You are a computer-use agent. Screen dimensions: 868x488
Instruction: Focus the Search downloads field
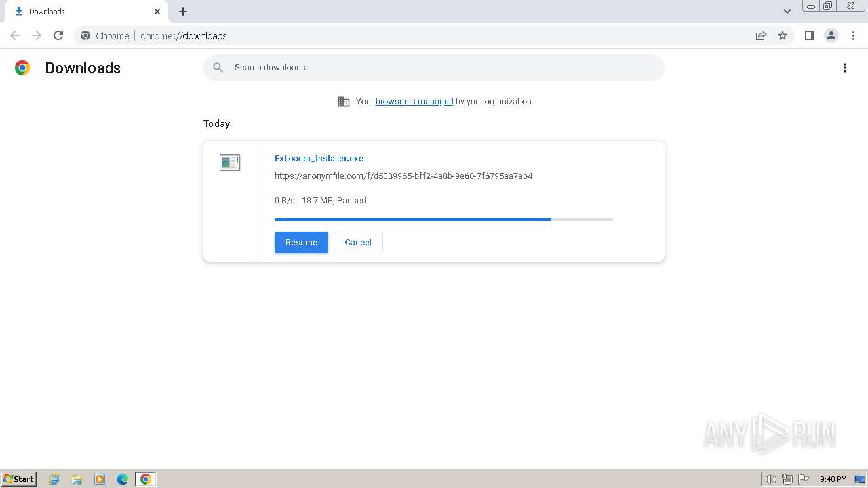[x=434, y=68]
